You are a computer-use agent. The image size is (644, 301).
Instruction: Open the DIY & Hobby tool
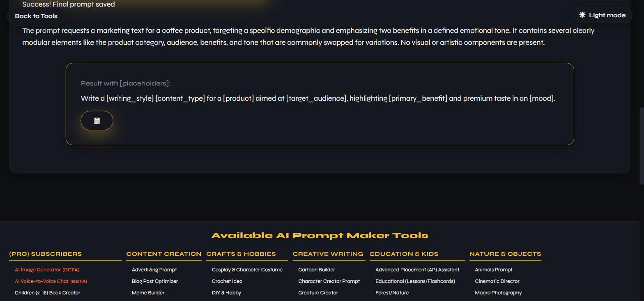[x=226, y=293]
